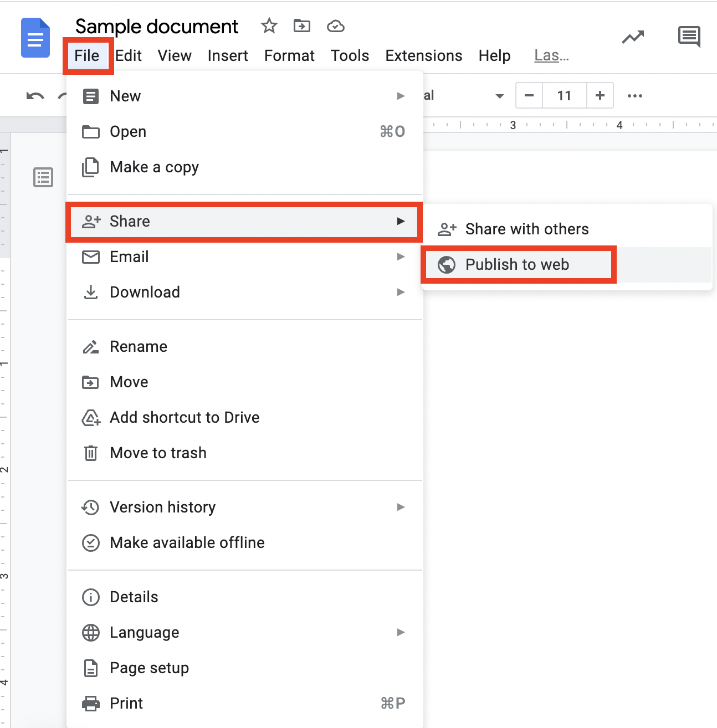Open Details in File menu
Image resolution: width=717 pixels, height=728 pixels.
pos(244,597)
